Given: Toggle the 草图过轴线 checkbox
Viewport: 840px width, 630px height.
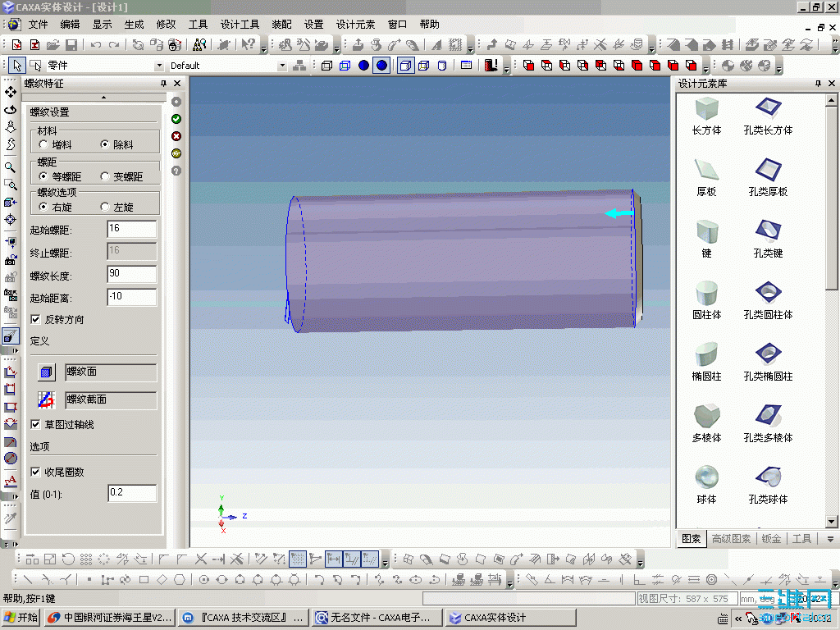Looking at the screenshot, I should (35, 425).
